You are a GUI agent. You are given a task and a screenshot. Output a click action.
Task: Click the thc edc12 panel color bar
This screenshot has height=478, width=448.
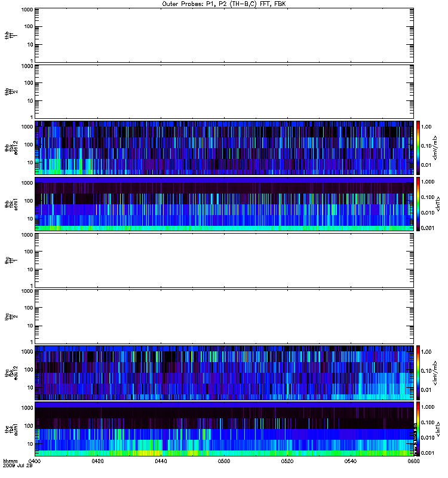[418, 373]
